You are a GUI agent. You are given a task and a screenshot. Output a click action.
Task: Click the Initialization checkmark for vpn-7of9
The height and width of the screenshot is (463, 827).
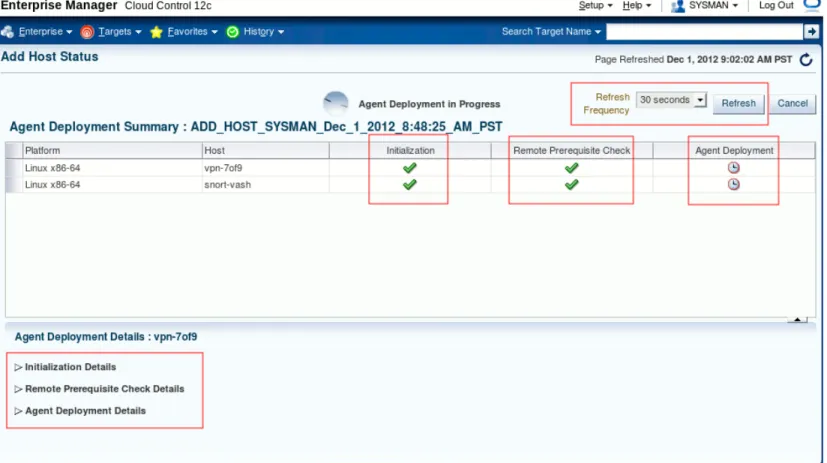(x=410, y=168)
